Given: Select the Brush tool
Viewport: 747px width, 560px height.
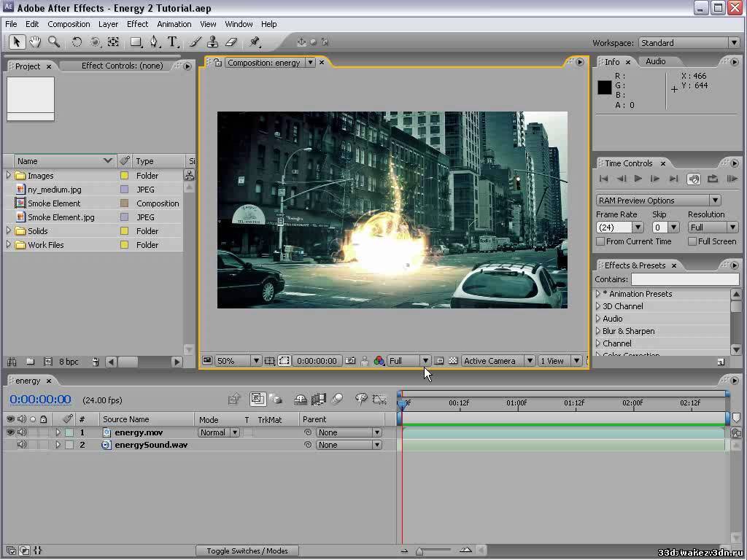Looking at the screenshot, I should point(195,42).
